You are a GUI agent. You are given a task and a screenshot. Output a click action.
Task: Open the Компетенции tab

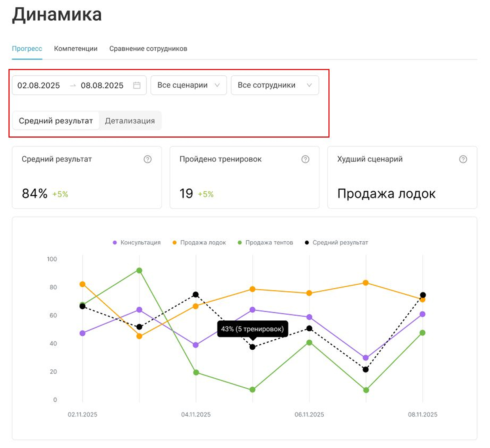(x=76, y=49)
